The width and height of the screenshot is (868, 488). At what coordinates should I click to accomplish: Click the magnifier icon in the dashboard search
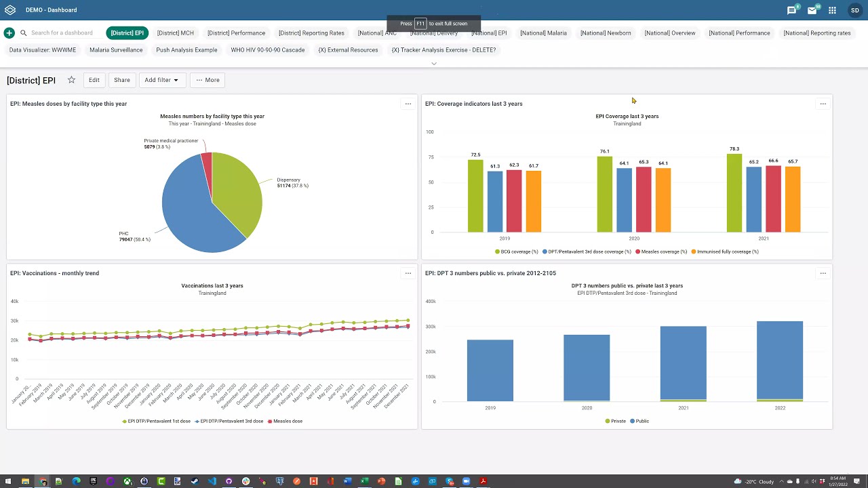coord(24,33)
